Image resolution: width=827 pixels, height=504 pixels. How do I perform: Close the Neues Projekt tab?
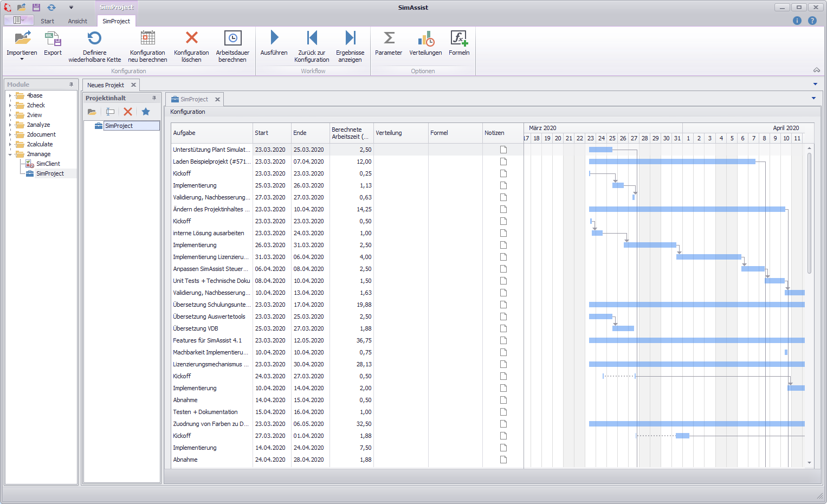tap(133, 85)
